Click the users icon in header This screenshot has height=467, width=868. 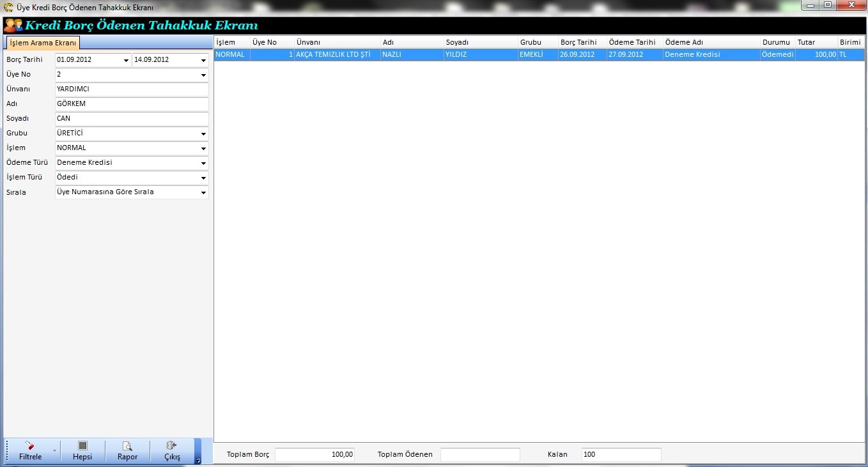(13, 26)
